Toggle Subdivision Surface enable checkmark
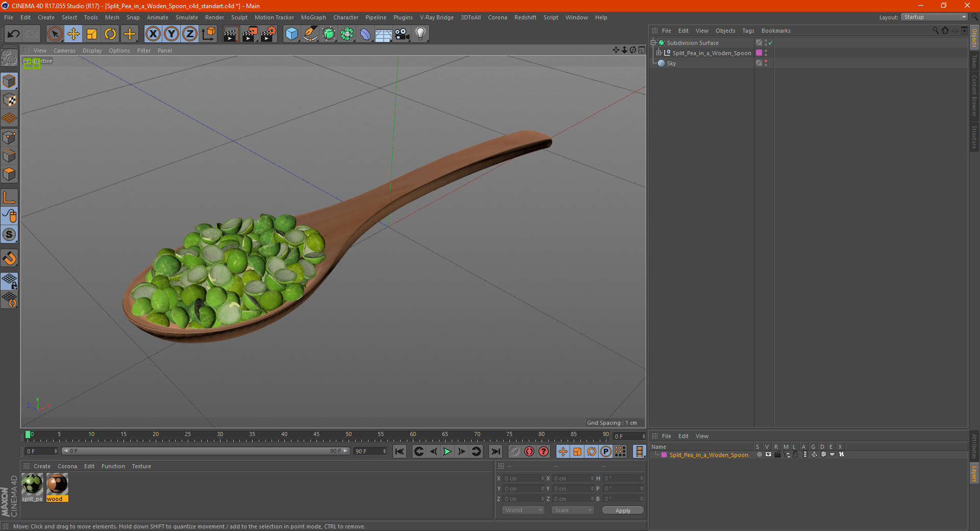 pyautogui.click(x=771, y=43)
